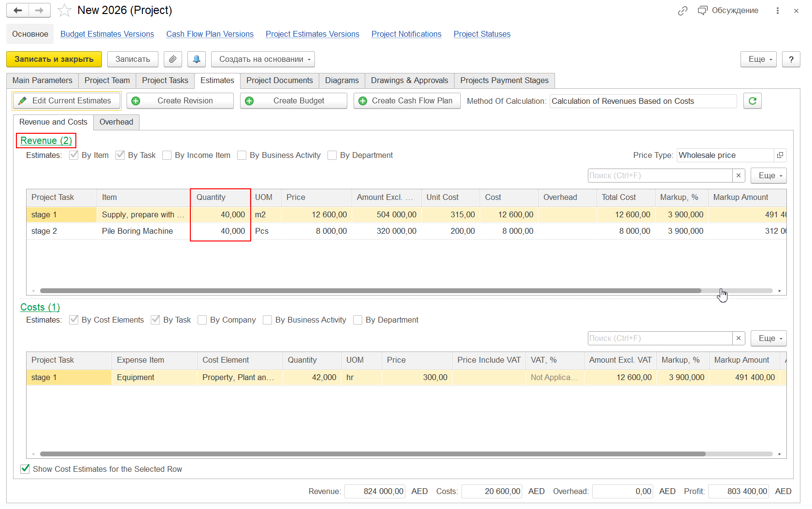812x509 pixels.
Task: Switch to the Project Tasks tab
Action: 165,80
